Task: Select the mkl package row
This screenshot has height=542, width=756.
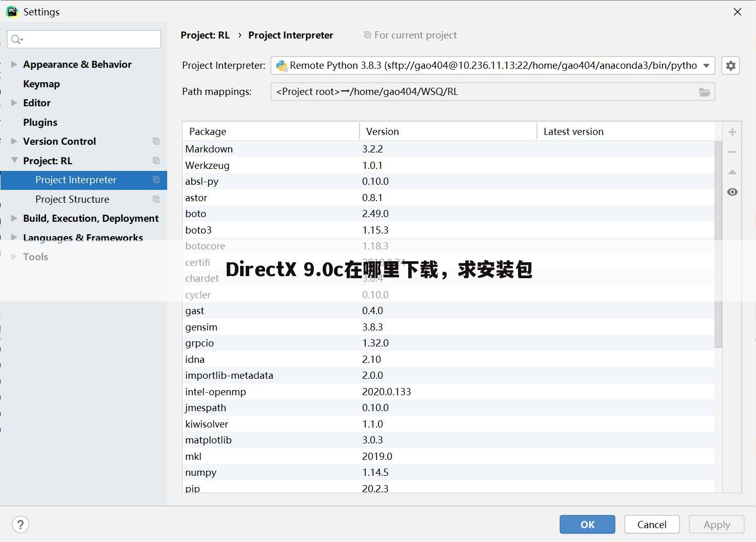Action: point(448,456)
